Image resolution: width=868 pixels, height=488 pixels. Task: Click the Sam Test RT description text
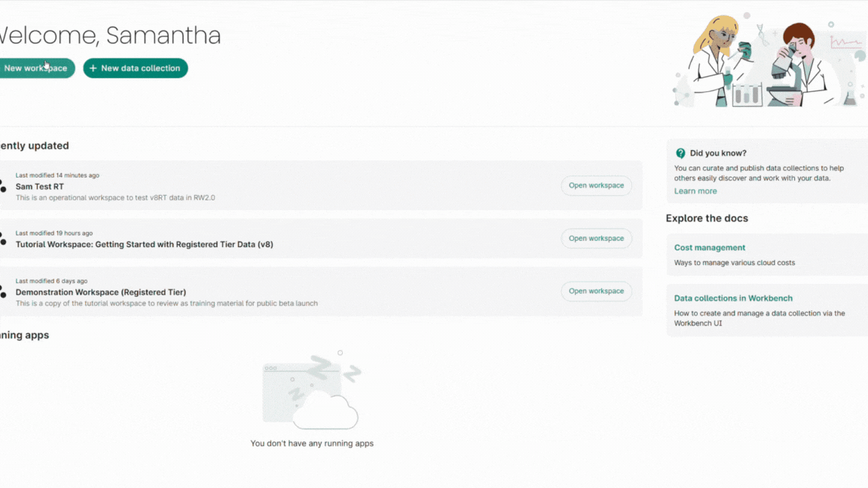tap(115, 198)
